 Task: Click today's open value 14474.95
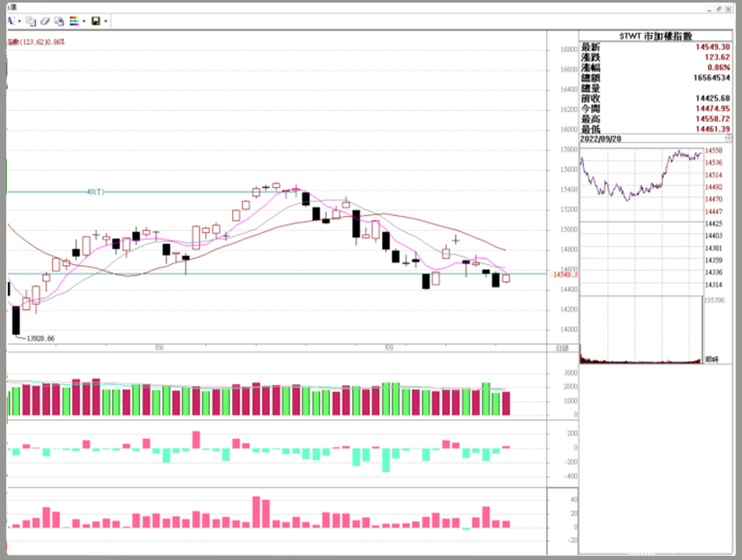click(x=712, y=108)
